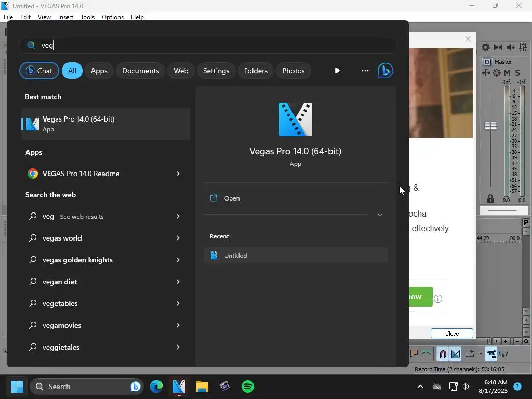Select the Zoom magnifier tool at timeline corner
532x399 pixels.
pos(526,341)
